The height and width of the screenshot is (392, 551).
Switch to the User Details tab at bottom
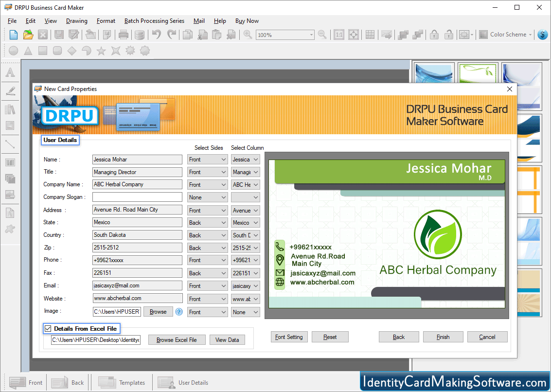click(183, 382)
